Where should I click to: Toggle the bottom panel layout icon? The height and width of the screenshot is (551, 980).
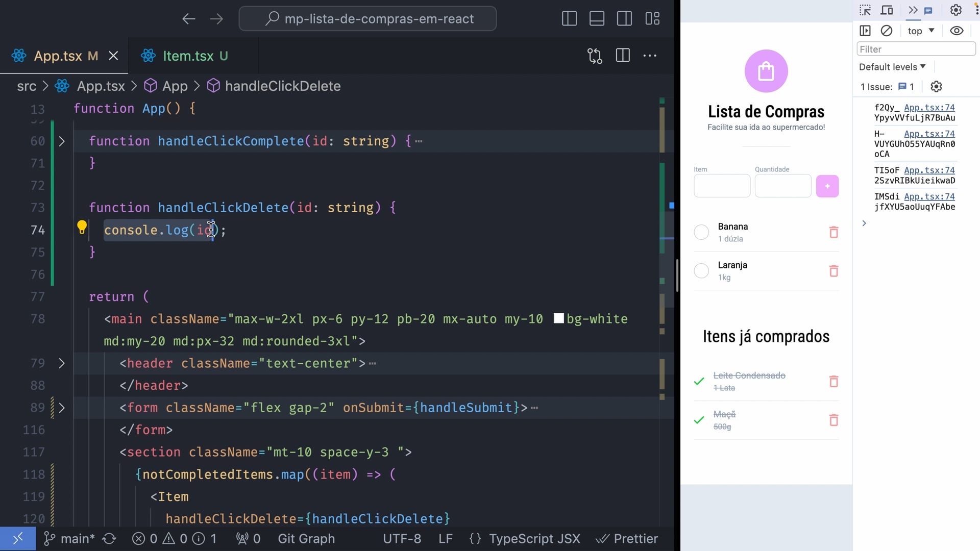point(597,19)
